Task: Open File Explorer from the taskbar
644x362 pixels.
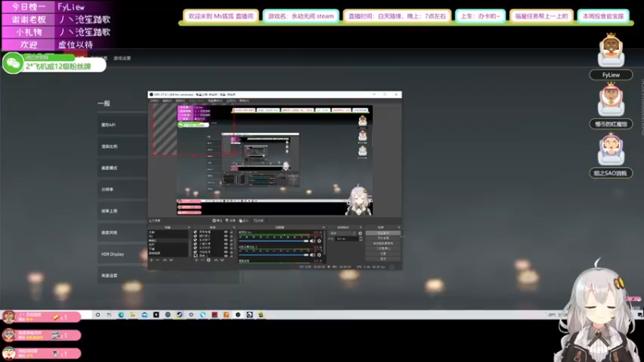Action: click(132, 315)
